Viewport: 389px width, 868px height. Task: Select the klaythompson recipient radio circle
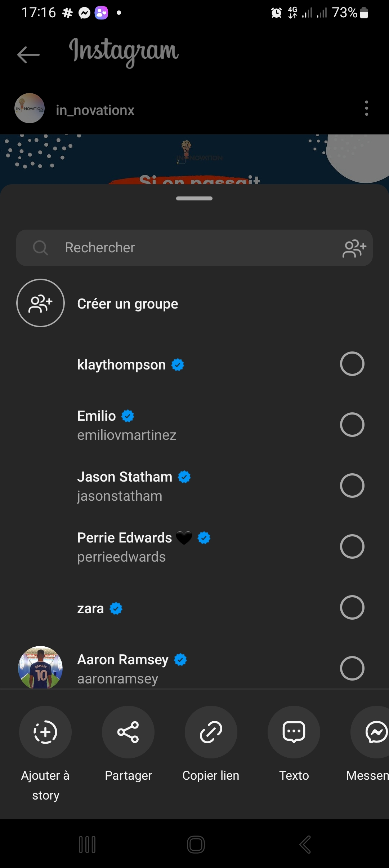352,364
